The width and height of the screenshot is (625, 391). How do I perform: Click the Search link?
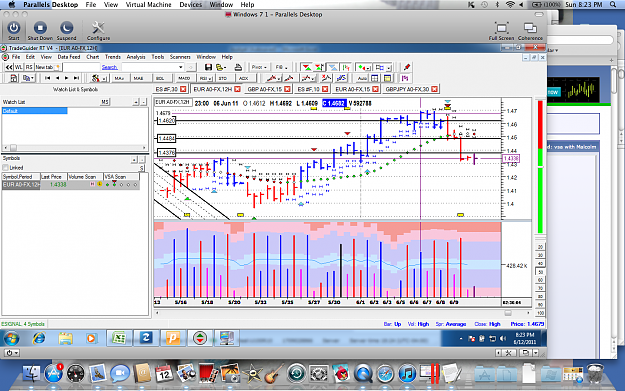(110, 67)
